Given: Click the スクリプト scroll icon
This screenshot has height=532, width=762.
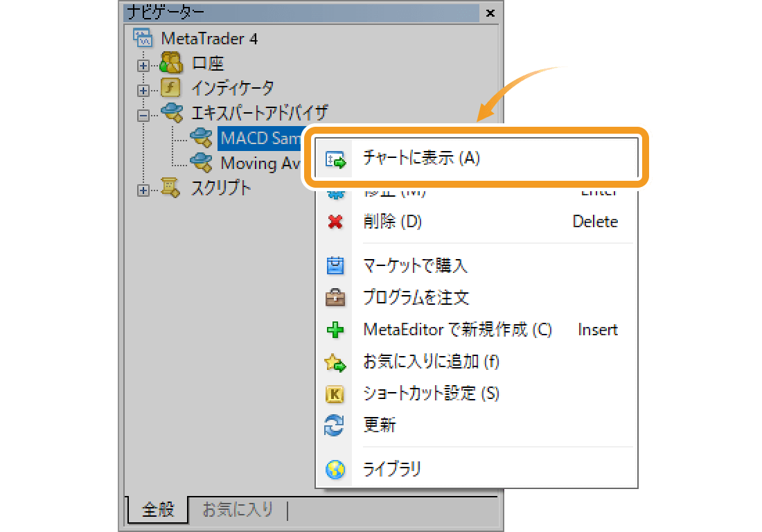Looking at the screenshot, I should coord(170,188).
